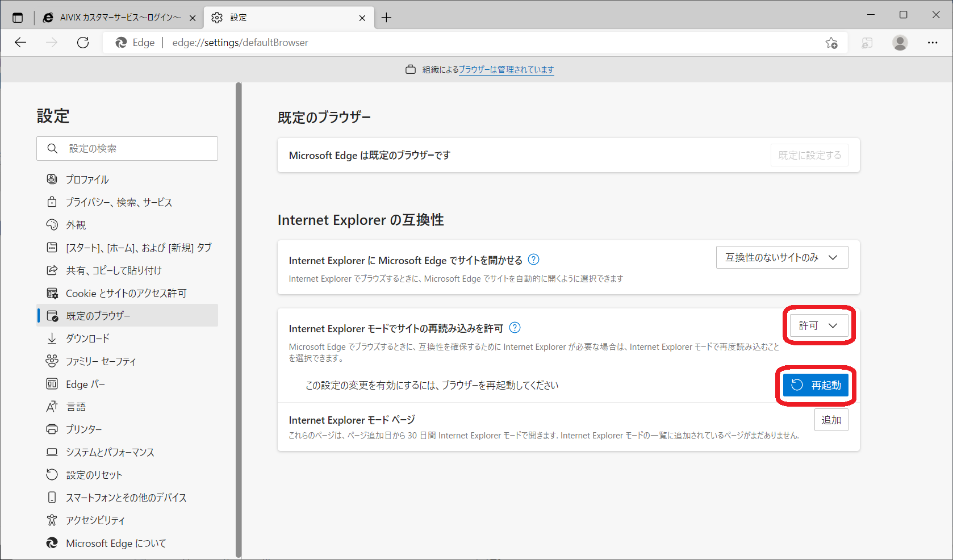The width and height of the screenshot is (953, 560).
Task: Open Microsoft Edge について page
Action: pyautogui.click(x=127, y=543)
